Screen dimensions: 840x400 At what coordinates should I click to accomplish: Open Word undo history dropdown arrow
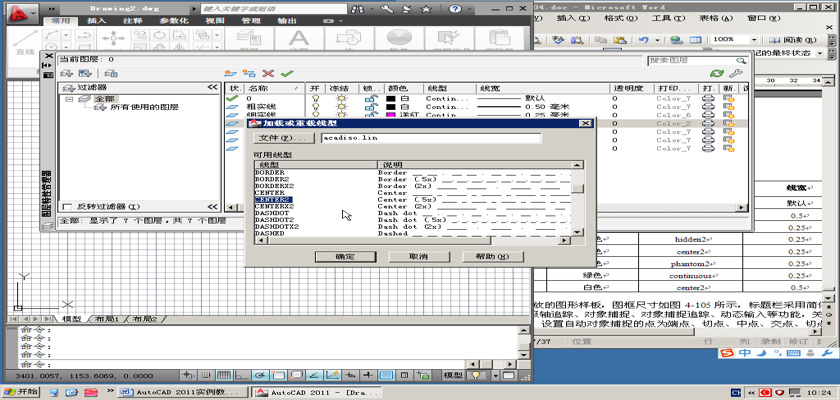point(657,40)
